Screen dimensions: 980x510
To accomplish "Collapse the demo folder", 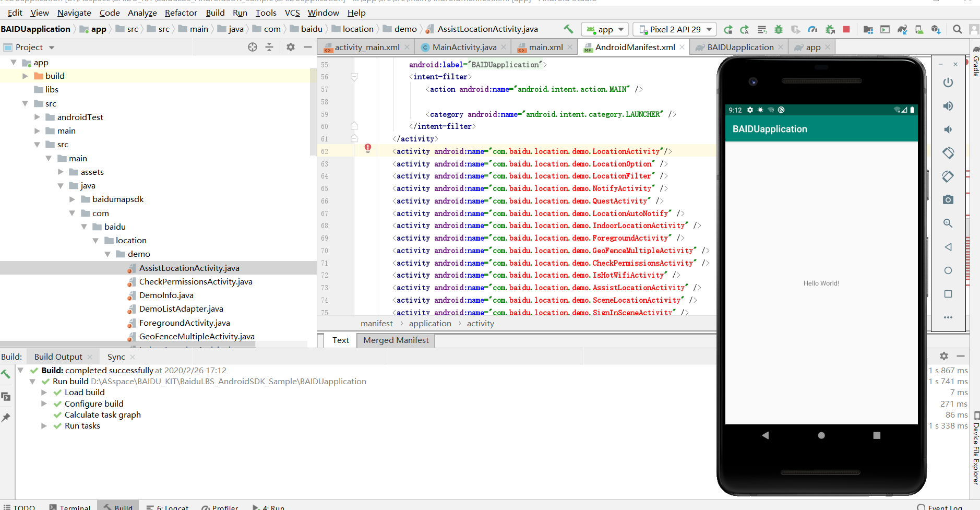I will (107, 254).
